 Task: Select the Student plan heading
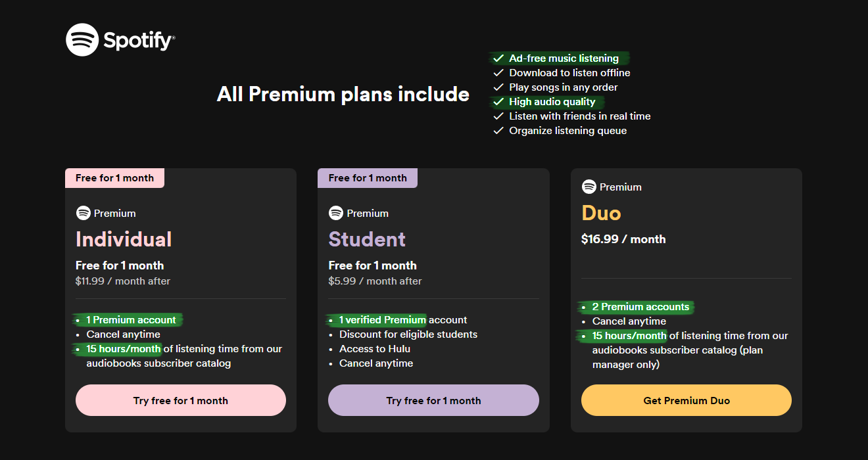pos(367,239)
